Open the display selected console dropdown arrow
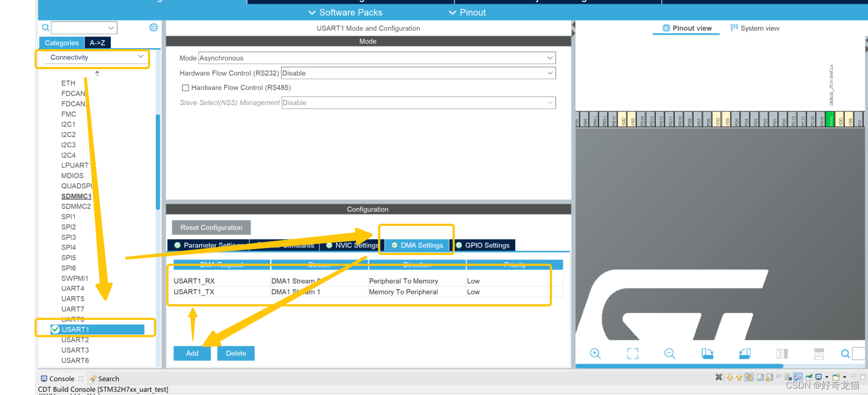 tap(827, 377)
